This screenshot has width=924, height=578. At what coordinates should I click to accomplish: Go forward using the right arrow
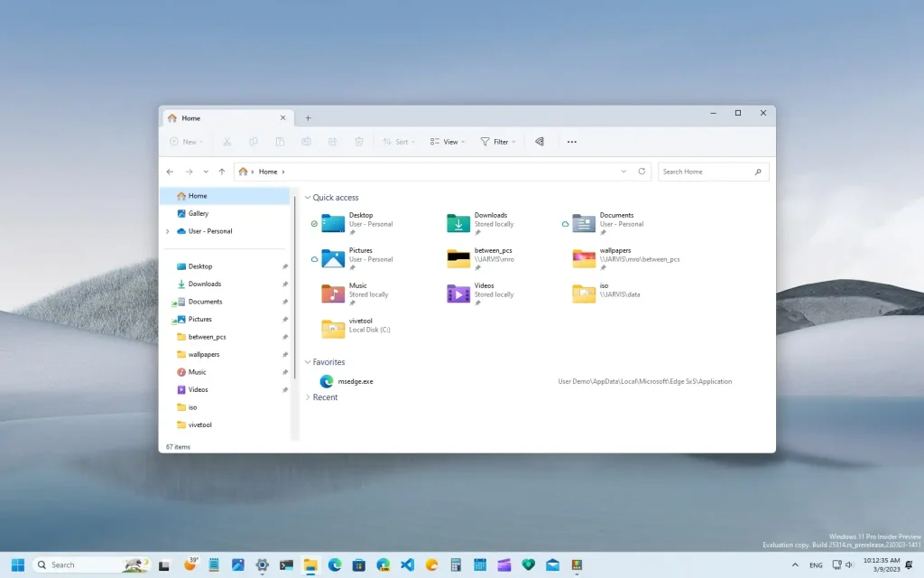(x=189, y=172)
